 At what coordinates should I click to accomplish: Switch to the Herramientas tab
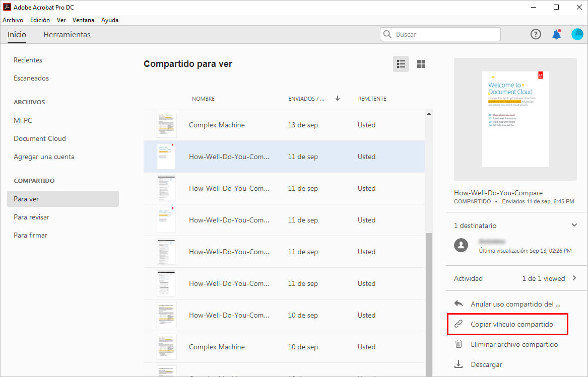tap(67, 34)
